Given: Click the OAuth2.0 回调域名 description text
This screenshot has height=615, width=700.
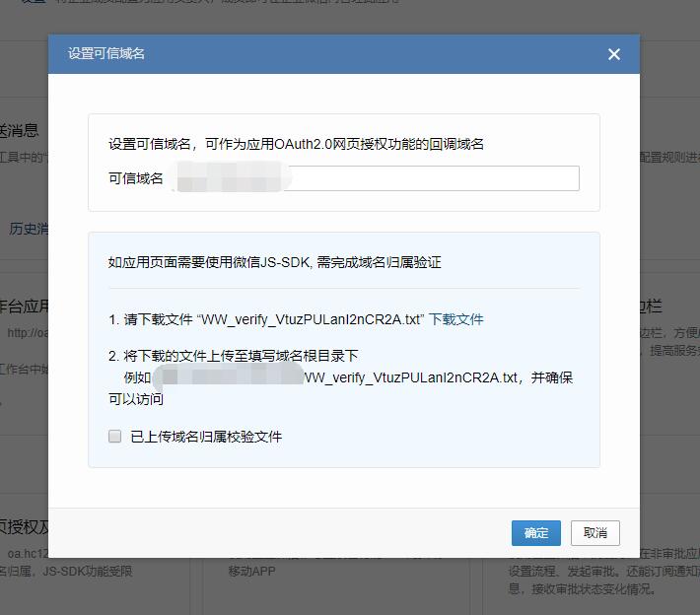Looking at the screenshot, I should point(296,144).
